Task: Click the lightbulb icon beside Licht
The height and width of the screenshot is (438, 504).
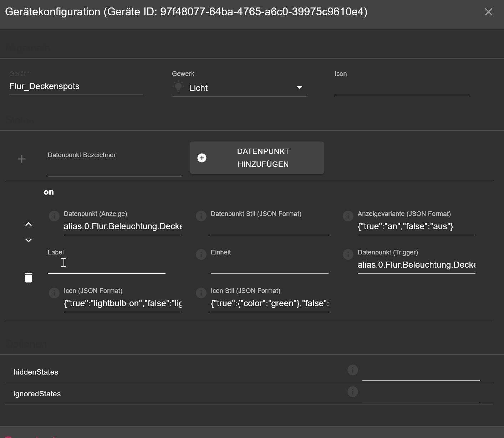Action: (178, 87)
